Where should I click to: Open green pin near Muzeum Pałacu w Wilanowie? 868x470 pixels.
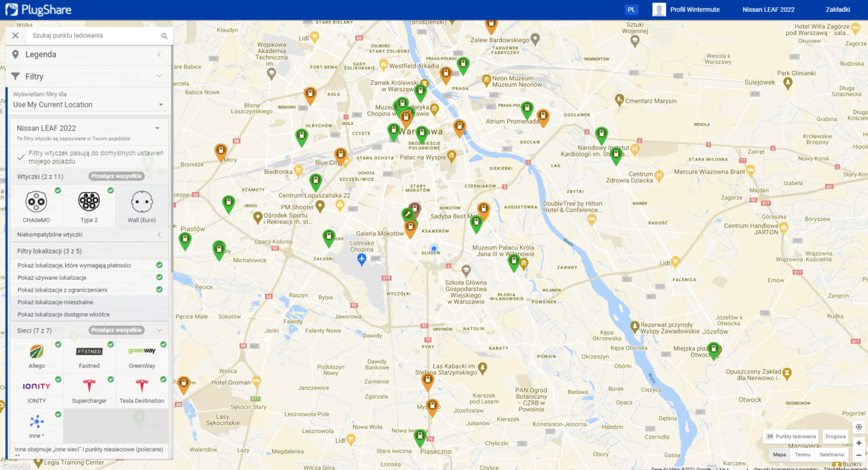coord(514,263)
